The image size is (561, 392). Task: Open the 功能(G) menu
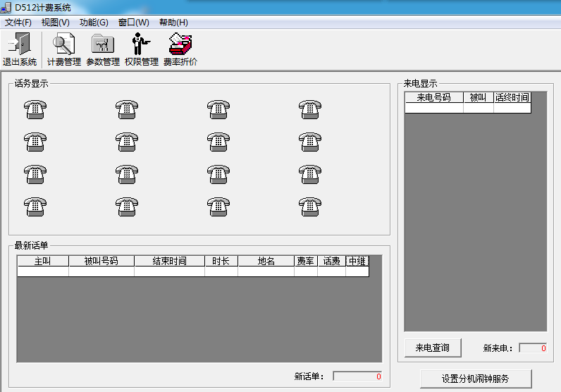[x=94, y=23]
